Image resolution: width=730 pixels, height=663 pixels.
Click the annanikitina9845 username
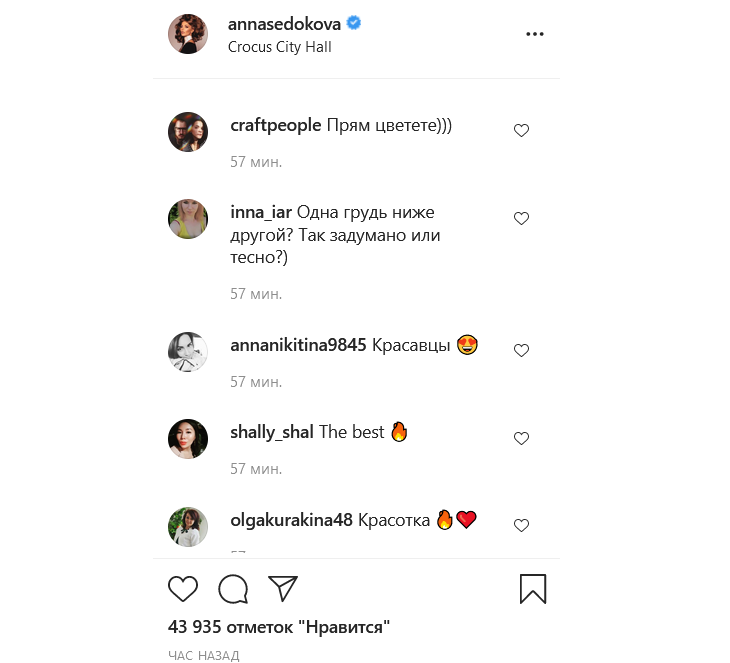(x=298, y=345)
